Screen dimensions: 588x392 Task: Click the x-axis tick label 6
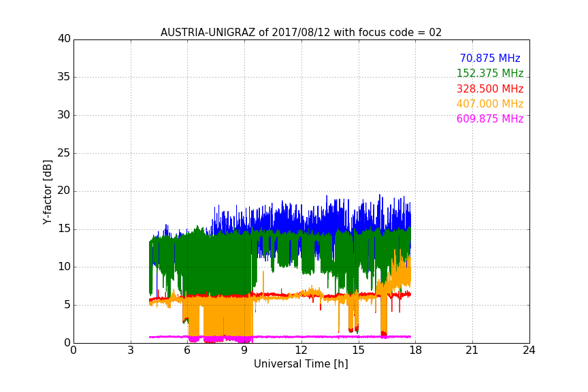pos(187,350)
